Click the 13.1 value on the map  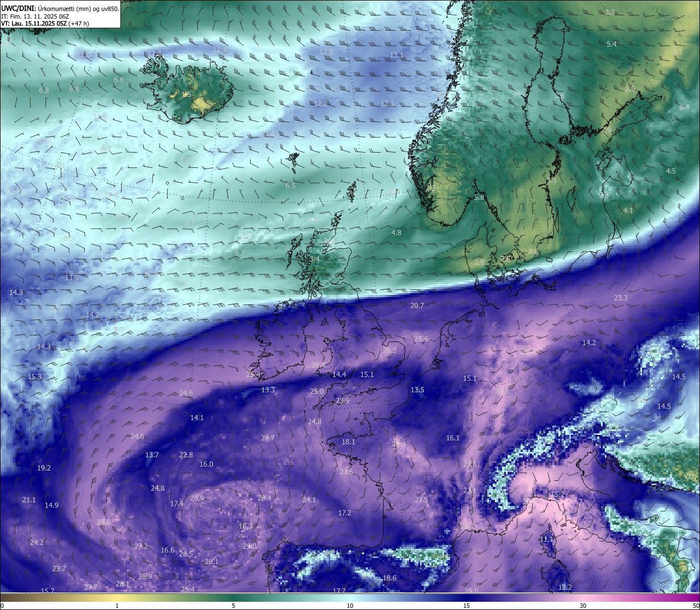coord(396,55)
